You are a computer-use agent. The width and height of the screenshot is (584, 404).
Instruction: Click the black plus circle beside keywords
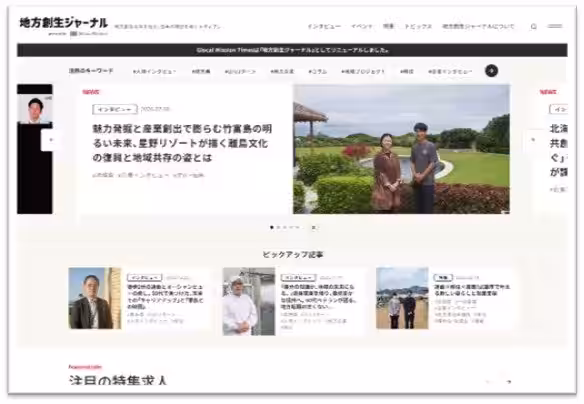click(x=491, y=71)
